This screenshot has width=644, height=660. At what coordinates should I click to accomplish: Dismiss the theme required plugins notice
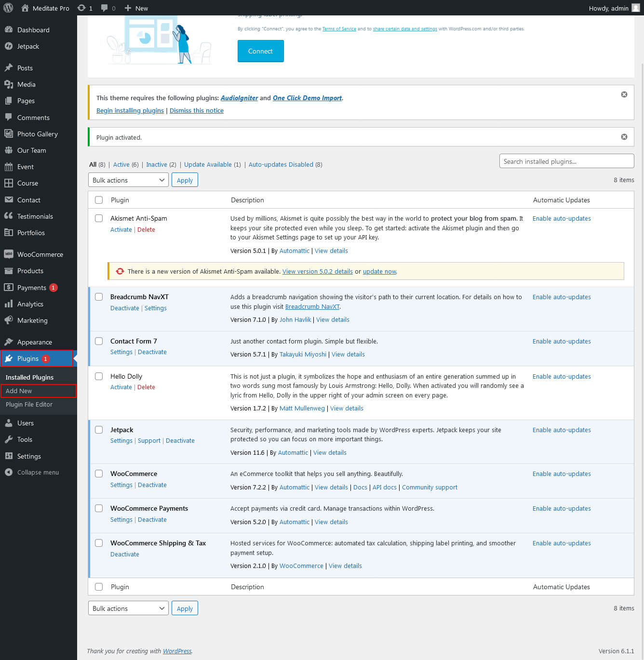[624, 94]
